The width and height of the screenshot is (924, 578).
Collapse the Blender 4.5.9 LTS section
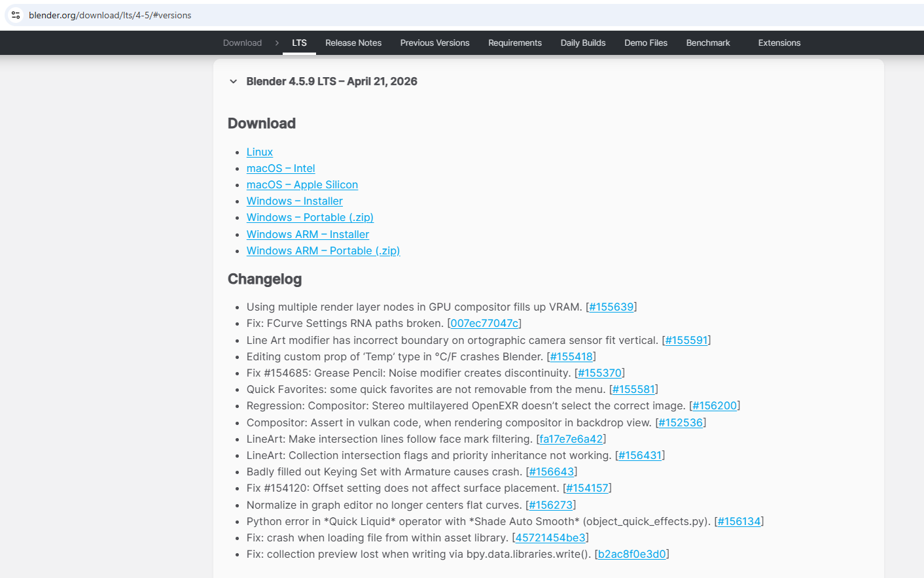pyautogui.click(x=233, y=82)
